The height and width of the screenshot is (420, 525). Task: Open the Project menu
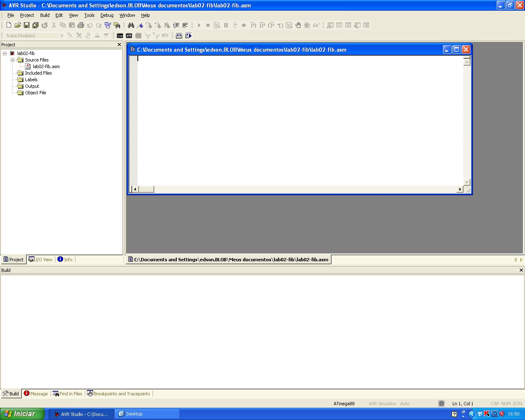point(27,15)
